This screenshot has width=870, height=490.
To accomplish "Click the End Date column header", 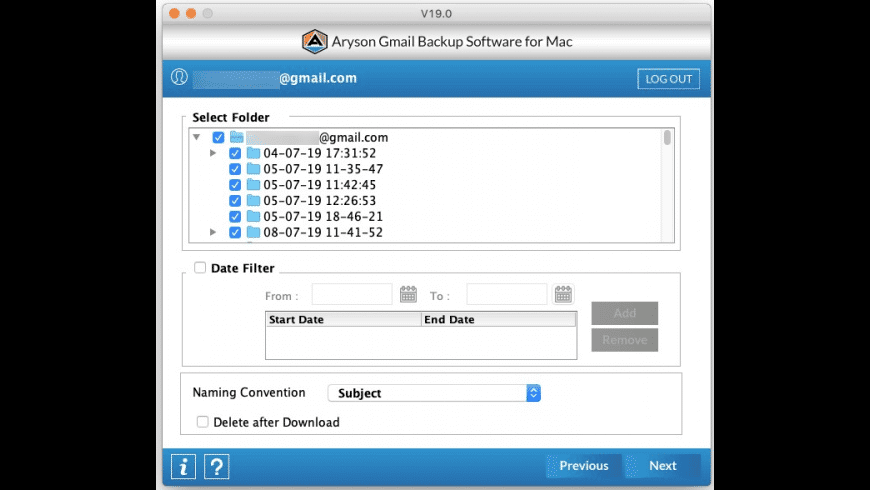I will (499, 320).
